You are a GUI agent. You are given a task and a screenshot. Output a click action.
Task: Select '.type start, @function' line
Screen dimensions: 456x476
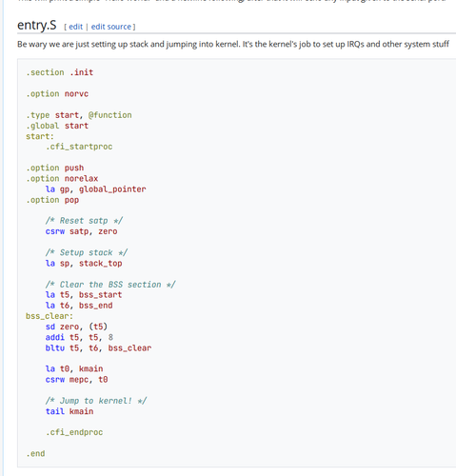[x=79, y=115]
